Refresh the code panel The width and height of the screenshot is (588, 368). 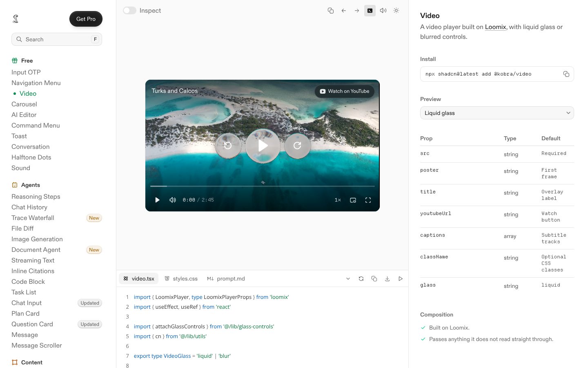(361, 278)
